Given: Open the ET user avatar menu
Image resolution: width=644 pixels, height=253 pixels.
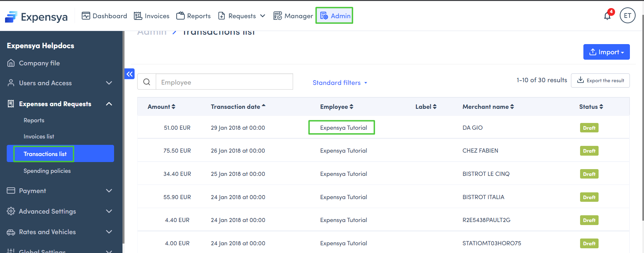Looking at the screenshot, I should [627, 15].
